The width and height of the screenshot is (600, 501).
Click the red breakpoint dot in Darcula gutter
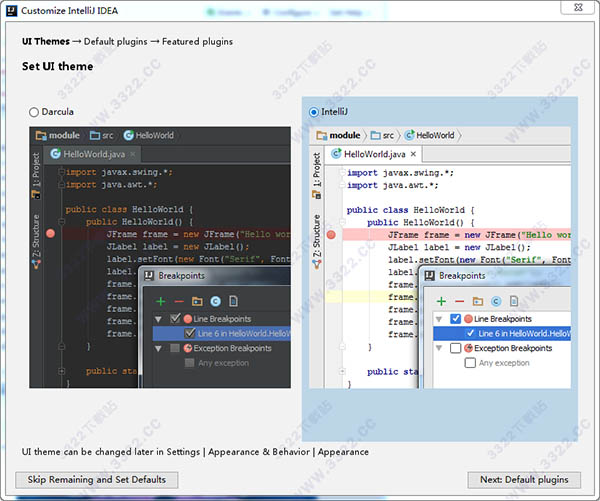click(x=51, y=233)
